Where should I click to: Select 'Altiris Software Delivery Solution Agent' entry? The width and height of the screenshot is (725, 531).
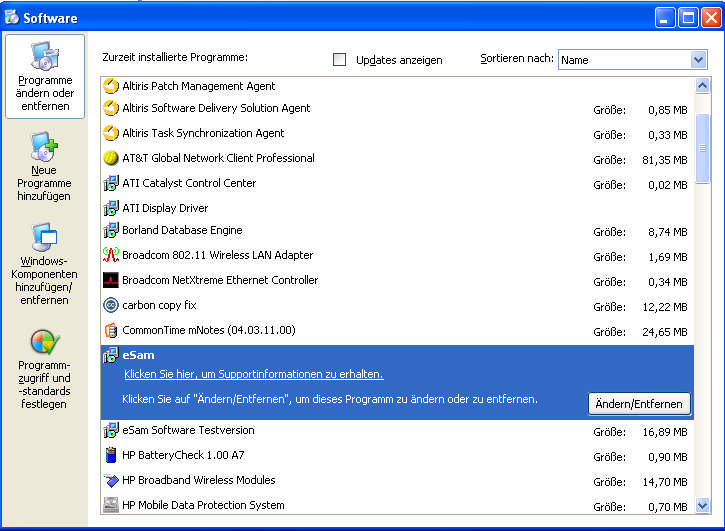pyautogui.click(x=397, y=108)
